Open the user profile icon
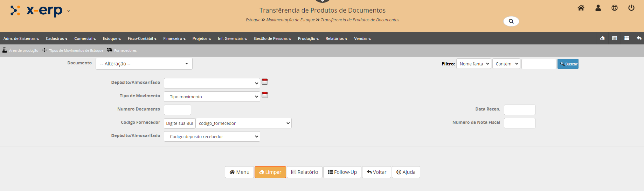The height and width of the screenshot is (191, 644). [x=598, y=8]
